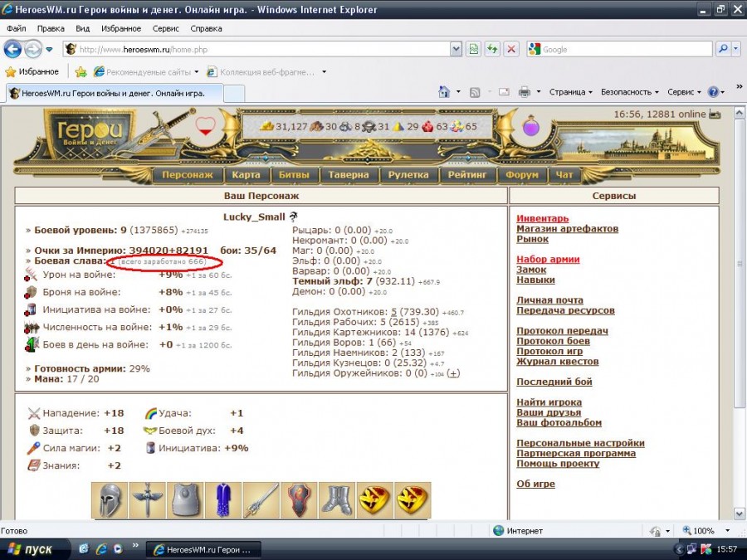Click the red heart health icon

click(205, 127)
